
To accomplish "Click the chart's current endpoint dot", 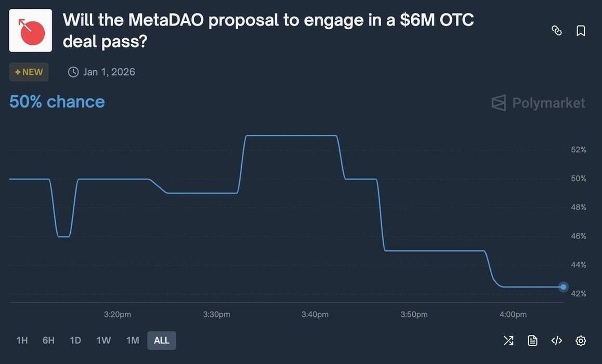I will point(564,287).
